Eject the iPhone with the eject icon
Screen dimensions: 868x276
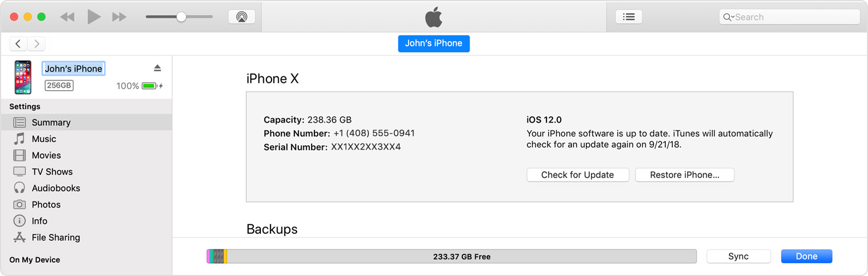[157, 68]
